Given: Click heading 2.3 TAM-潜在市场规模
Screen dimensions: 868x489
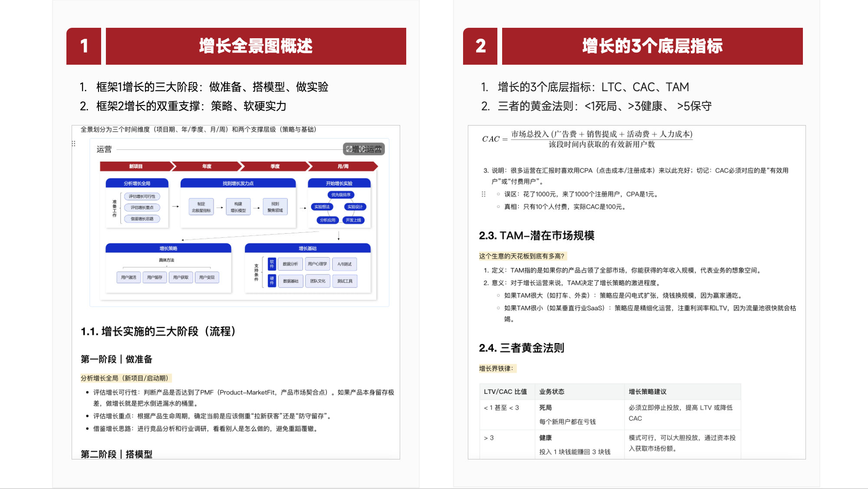Looking at the screenshot, I should tap(536, 235).
